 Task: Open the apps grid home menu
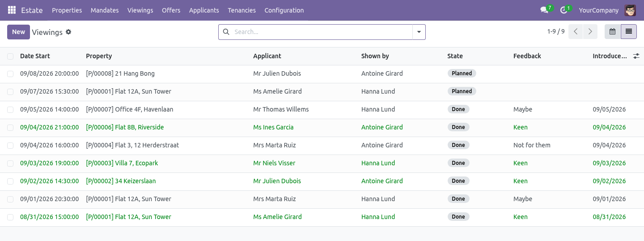coord(12,10)
